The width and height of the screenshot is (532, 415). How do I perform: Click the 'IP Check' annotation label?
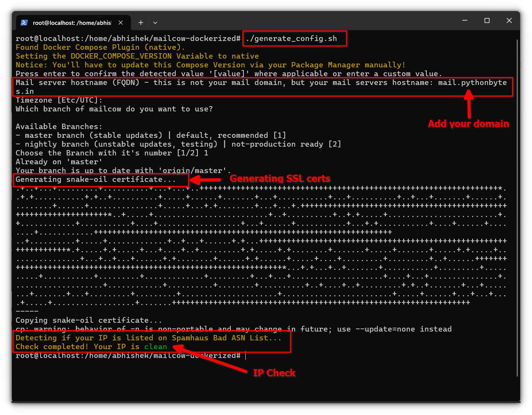[274, 373]
